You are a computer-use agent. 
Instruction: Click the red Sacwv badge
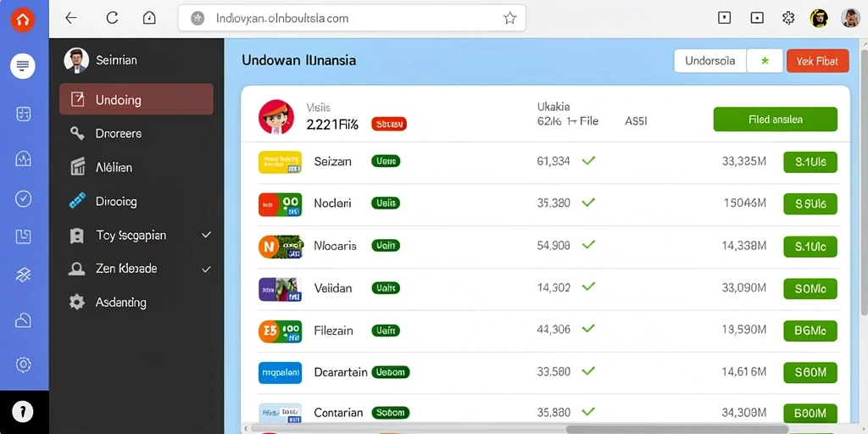[x=389, y=124]
